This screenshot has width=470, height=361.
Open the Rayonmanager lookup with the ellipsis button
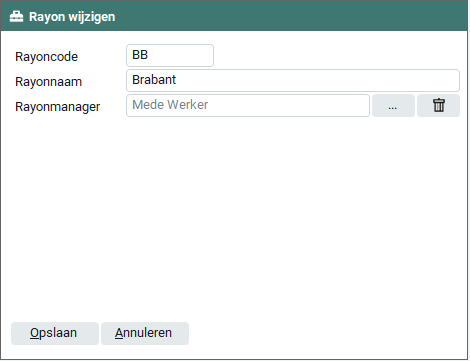393,105
